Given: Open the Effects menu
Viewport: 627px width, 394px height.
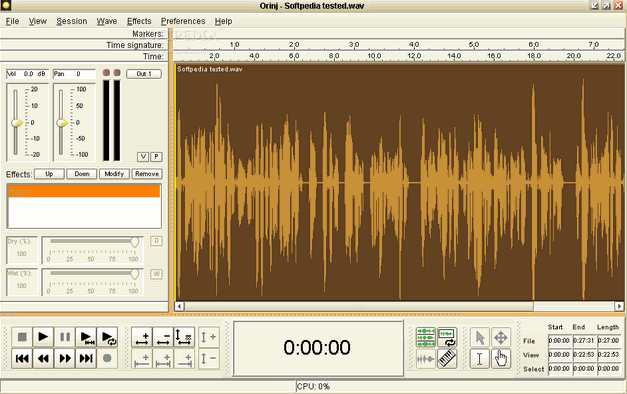Looking at the screenshot, I should point(139,21).
